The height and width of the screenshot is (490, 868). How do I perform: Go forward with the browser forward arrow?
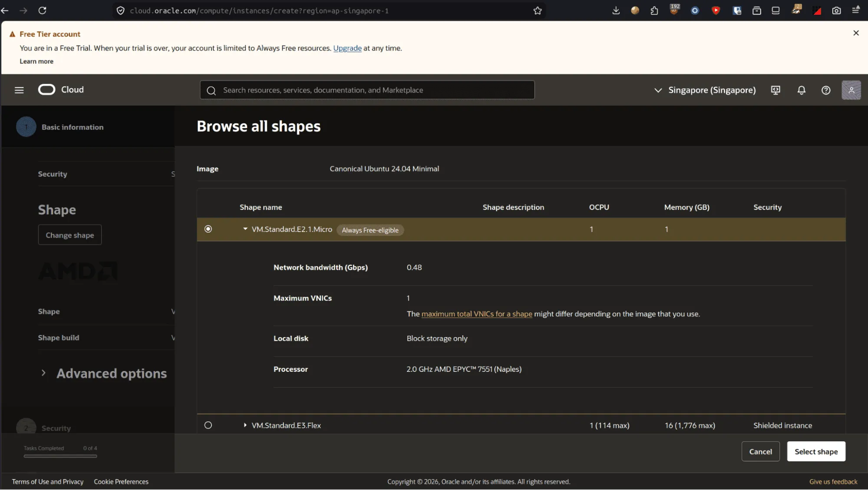(23, 10)
